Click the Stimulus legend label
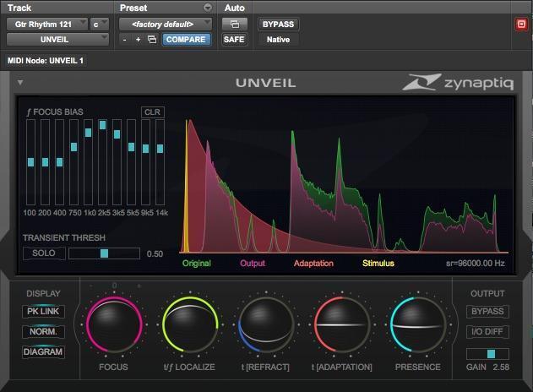 [x=378, y=263]
